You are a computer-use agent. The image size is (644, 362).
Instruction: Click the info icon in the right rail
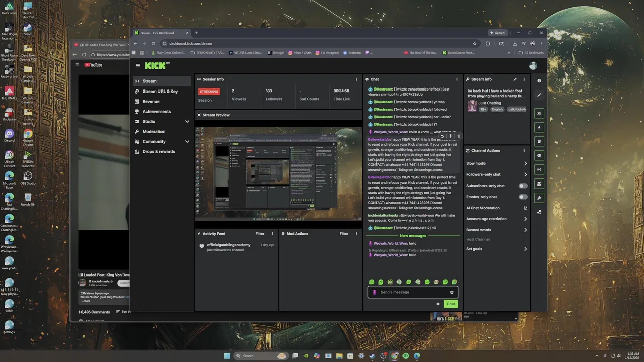tap(539, 81)
